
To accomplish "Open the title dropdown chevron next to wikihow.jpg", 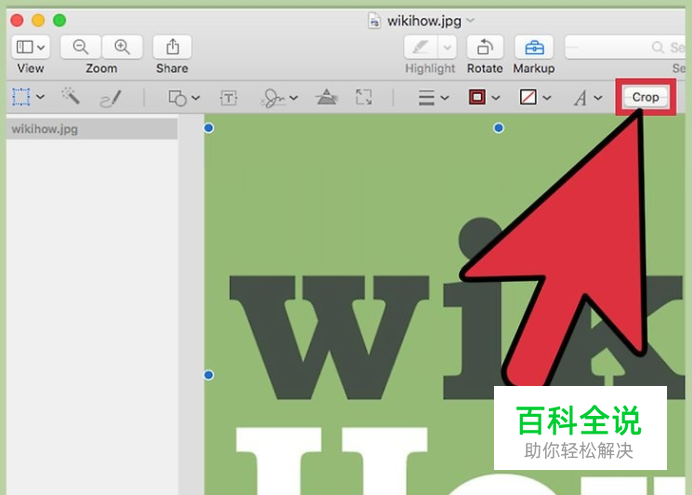I will pos(470,20).
